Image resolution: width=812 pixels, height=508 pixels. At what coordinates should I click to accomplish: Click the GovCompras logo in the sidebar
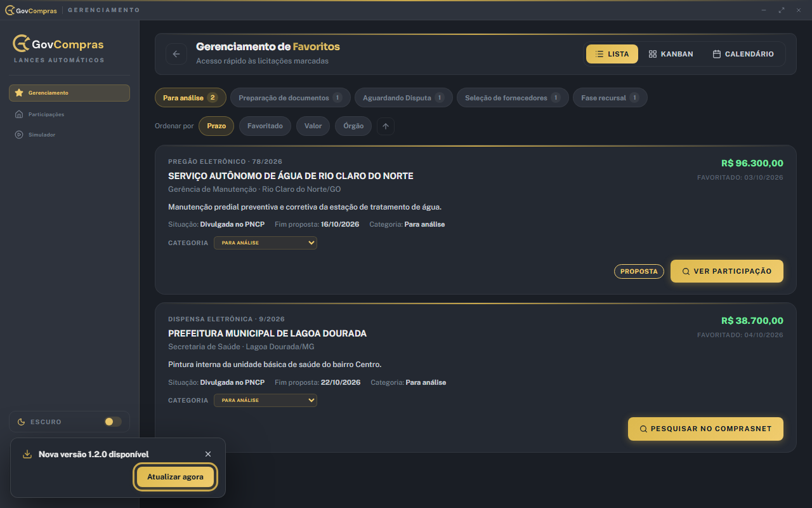click(x=58, y=44)
